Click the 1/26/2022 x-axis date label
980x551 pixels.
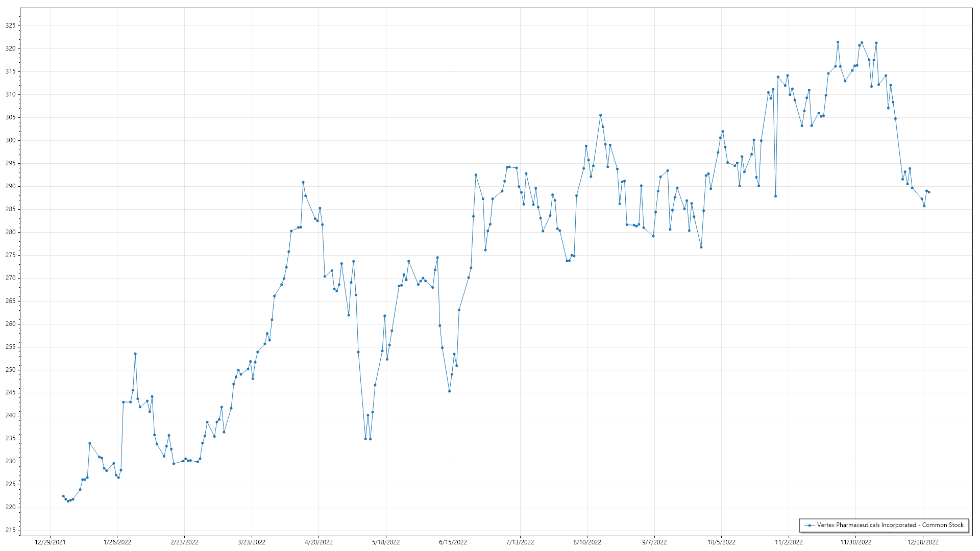click(x=117, y=542)
